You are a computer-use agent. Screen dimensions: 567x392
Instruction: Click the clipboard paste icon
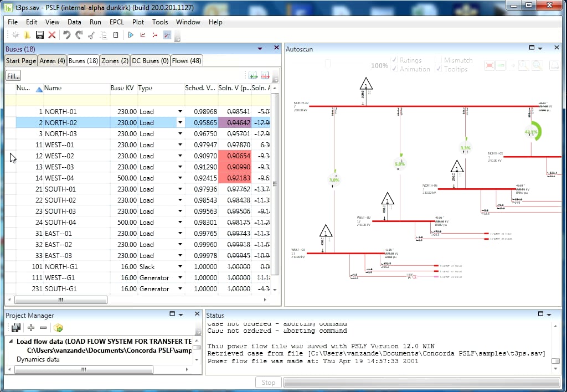(116, 35)
